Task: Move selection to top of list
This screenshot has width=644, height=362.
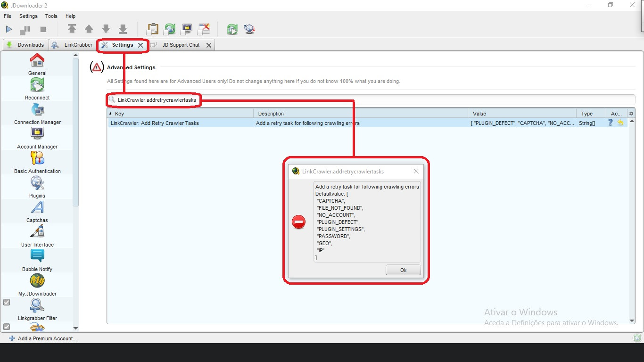Action: (x=72, y=29)
